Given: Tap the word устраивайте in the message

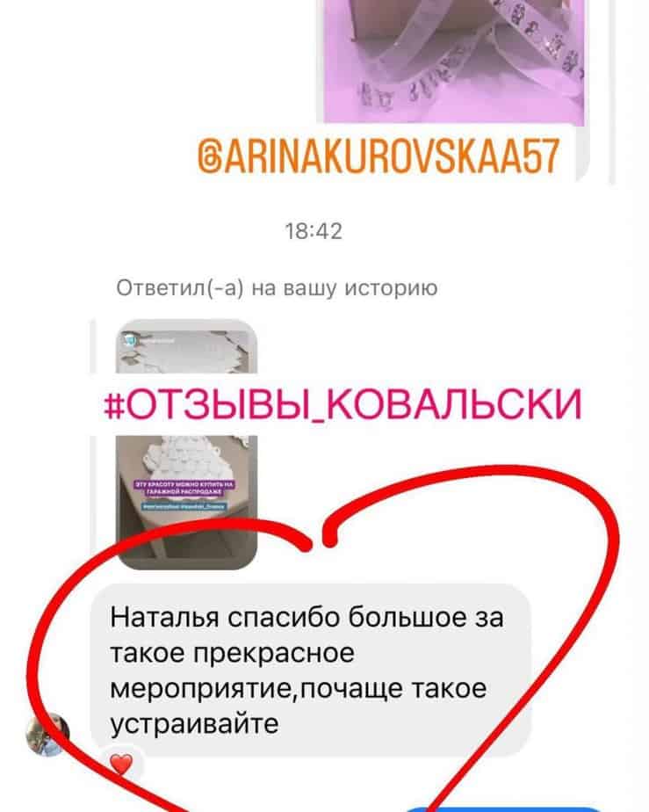Looking at the screenshot, I should pyautogui.click(x=195, y=723).
